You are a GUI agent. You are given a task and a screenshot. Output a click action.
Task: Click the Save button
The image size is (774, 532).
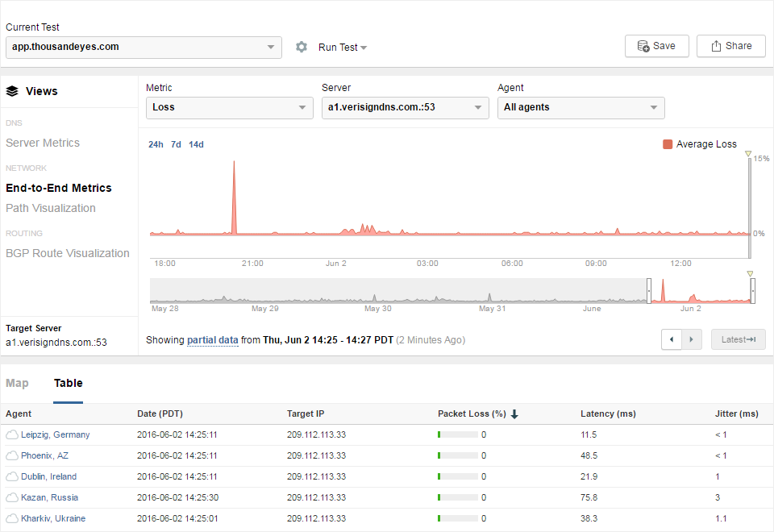(656, 46)
